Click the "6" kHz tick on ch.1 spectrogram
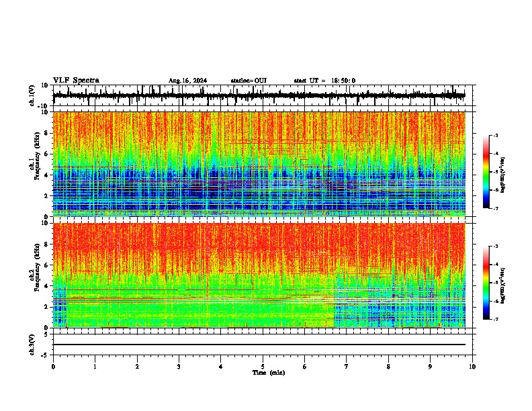This screenshot has width=532, height=411. (x=47, y=154)
